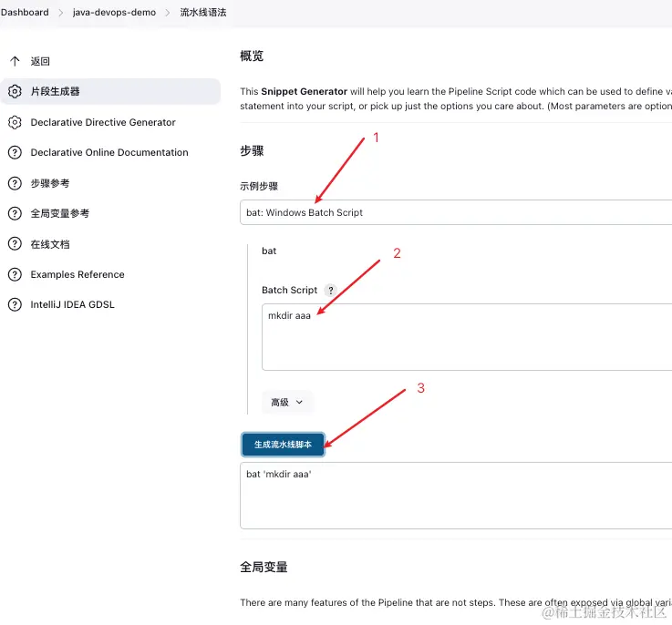The height and width of the screenshot is (625, 672).
Task: Expand the 高级 advanced options
Action: (x=287, y=403)
